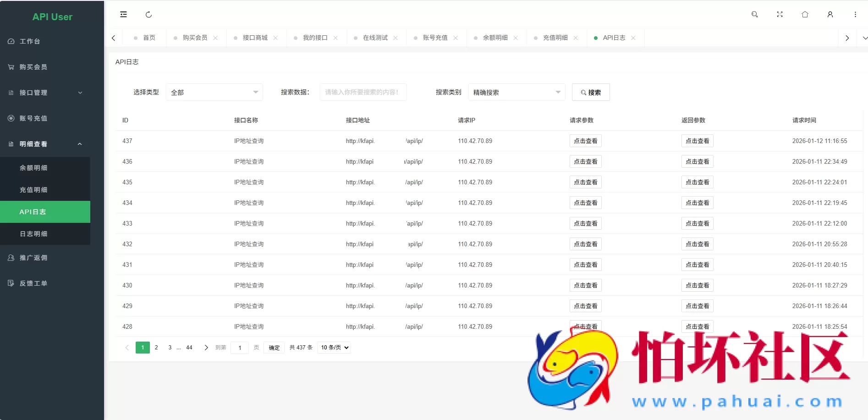Open the 选择类型 type dropdown

coord(214,92)
